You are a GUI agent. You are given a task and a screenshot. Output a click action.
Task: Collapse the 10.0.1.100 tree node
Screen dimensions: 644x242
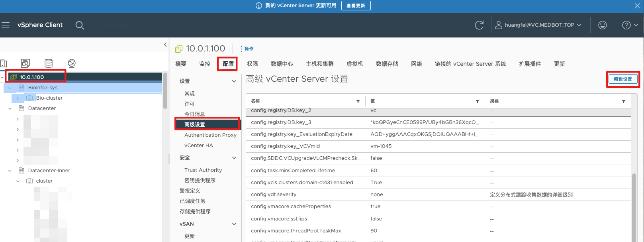pyautogui.click(x=2, y=77)
